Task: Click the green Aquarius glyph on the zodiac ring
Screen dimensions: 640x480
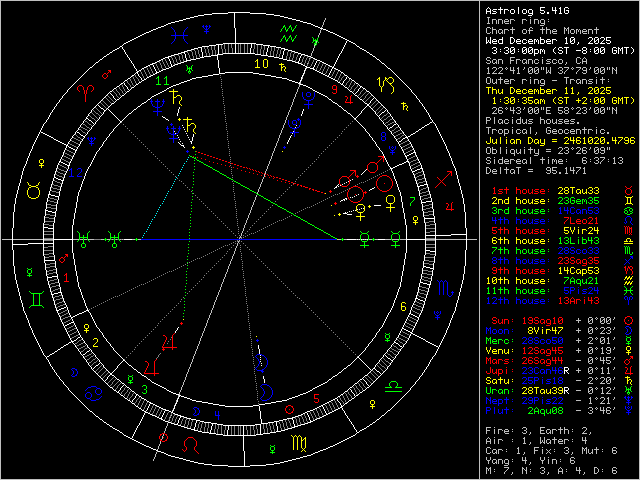Action: (288, 32)
